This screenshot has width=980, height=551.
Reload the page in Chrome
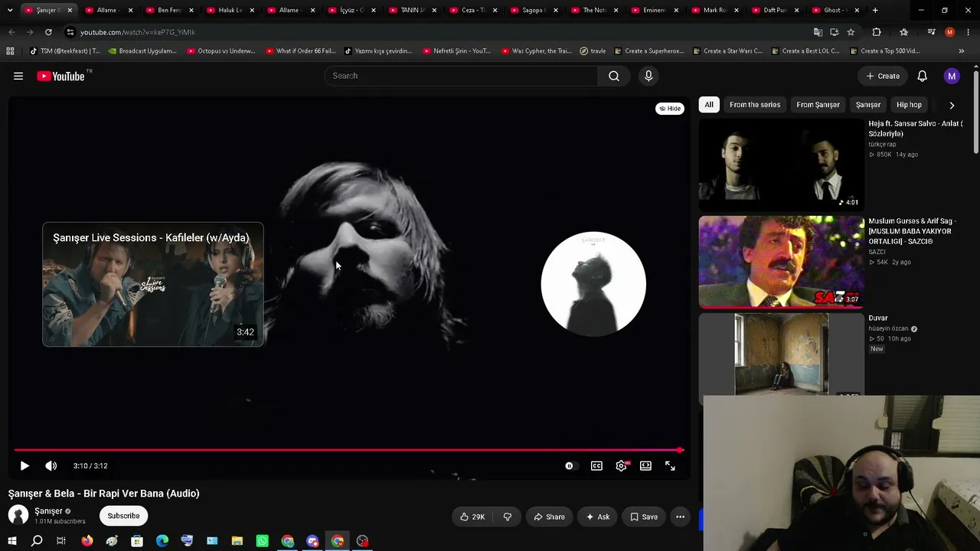click(x=48, y=32)
